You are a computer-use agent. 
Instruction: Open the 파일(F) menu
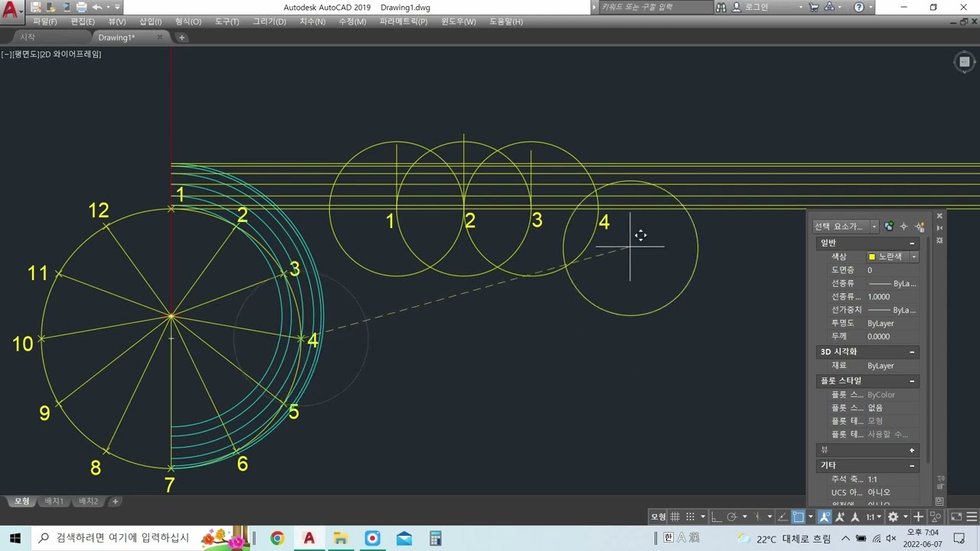(x=45, y=21)
